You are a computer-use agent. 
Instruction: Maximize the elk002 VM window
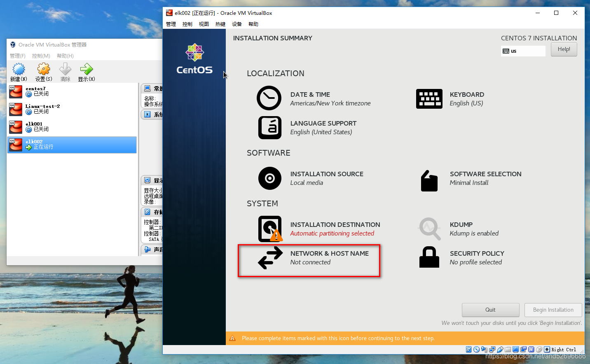coord(556,13)
